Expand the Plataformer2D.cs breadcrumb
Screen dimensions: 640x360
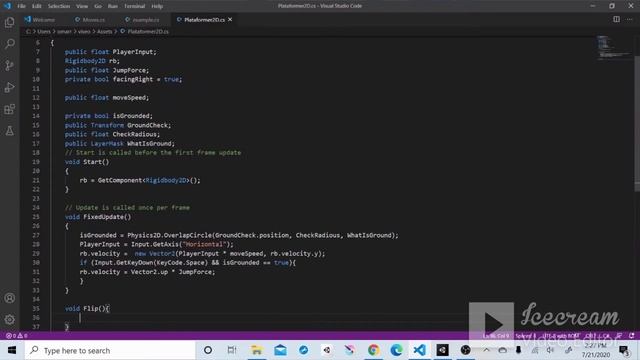coord(148,31)
